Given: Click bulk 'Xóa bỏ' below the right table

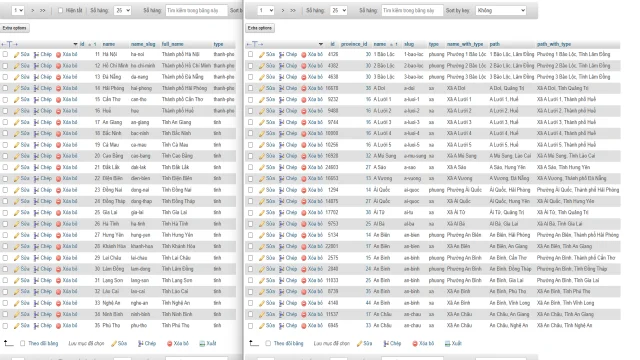Looking at the screenshot, I should coord(423,343).
